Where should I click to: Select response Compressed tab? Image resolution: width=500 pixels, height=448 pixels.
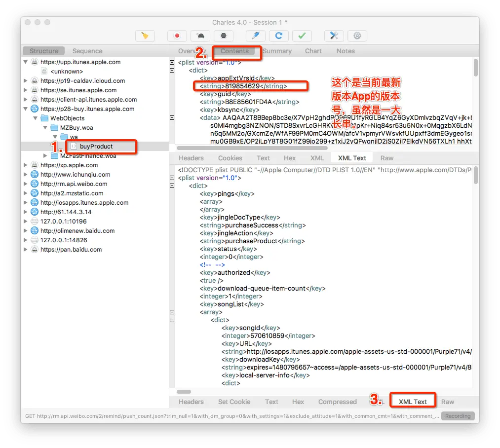338,402
